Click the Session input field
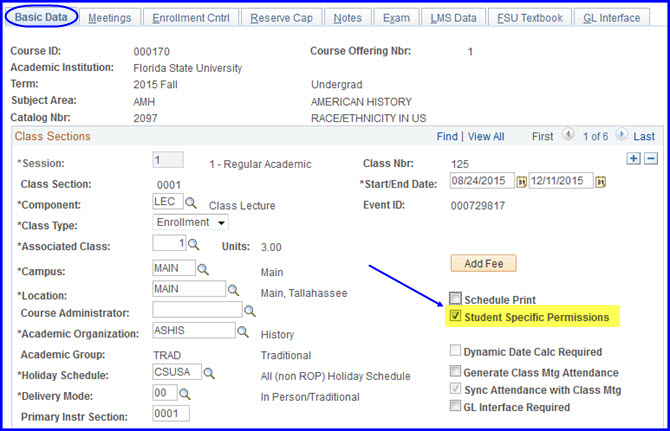The image size is (670, 431). click(x=168, y=160)
